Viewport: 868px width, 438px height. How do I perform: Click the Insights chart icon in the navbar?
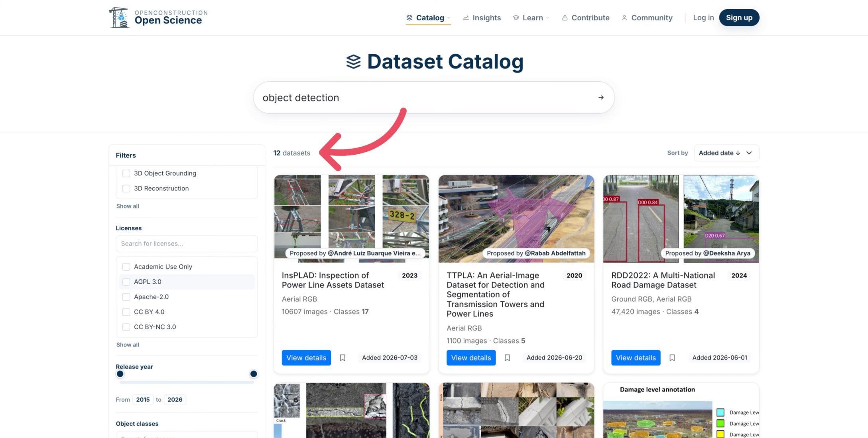point(466,18)
